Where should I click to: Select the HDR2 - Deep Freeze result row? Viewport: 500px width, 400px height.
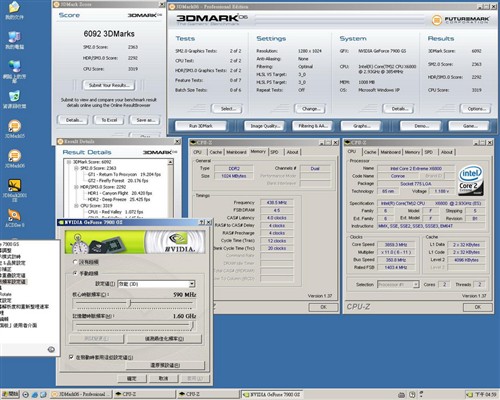coord(119,199)
